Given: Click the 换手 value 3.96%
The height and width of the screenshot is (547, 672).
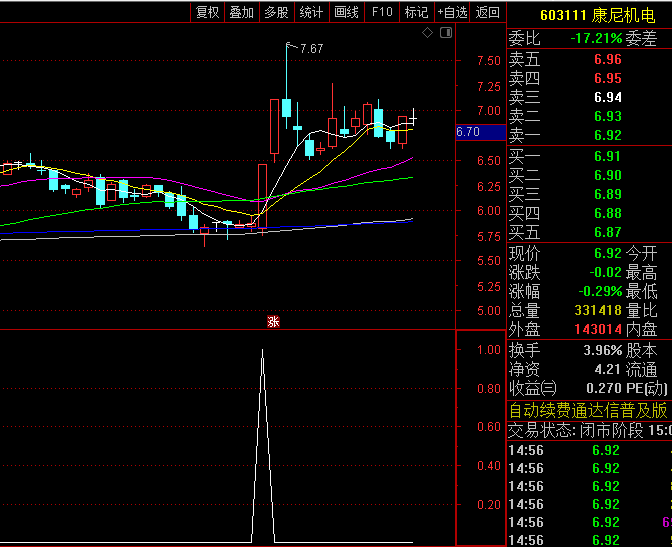Looking at the screenshot, I should (603, 350).
